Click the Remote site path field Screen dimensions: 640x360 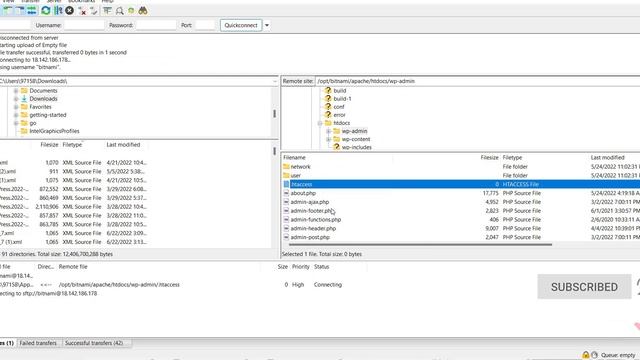[x=478, y=81]
